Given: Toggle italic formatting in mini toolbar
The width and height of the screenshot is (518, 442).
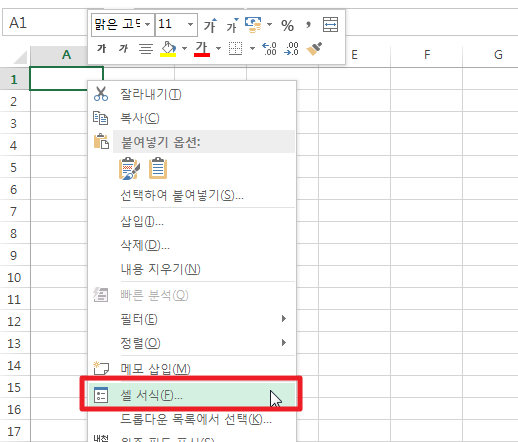Looking at the screenshot, I should [x=123, y=49].
